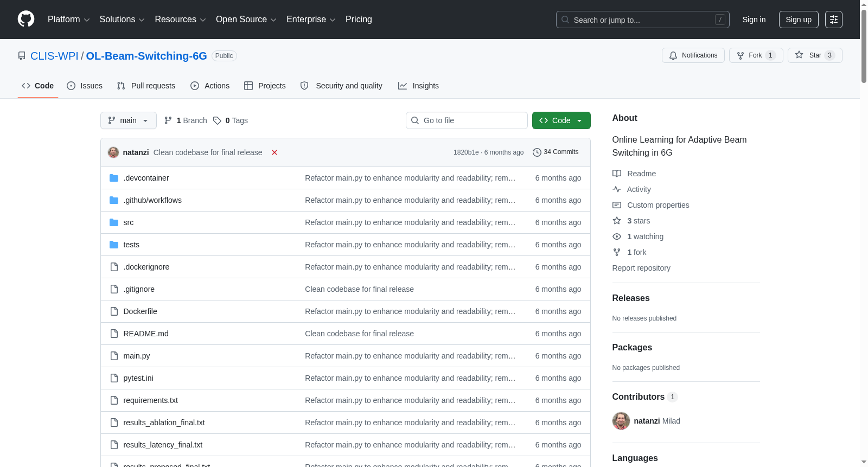Click the requirements.txt file icon
Viewport: 868px width, 467px height.
pos(114,400)
